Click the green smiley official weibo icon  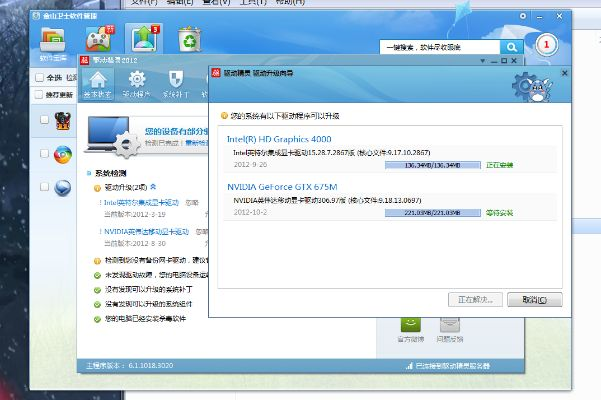pyautogui.click(x=411, y=324)
